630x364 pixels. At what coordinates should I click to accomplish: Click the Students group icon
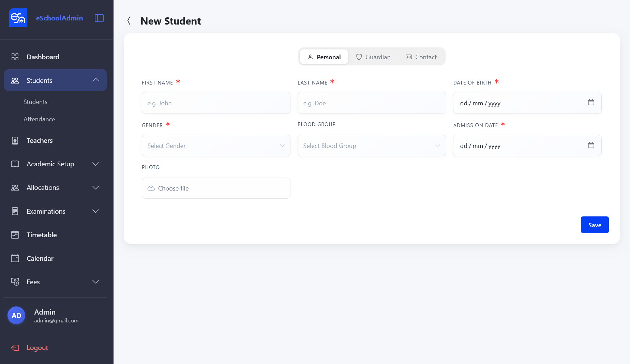pyautogui.click(x=15, y=80)
